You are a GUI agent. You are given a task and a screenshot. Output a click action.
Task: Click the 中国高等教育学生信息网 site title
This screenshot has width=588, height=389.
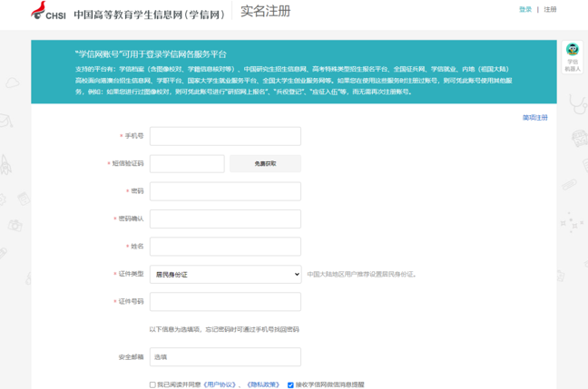tap(149, 15)
